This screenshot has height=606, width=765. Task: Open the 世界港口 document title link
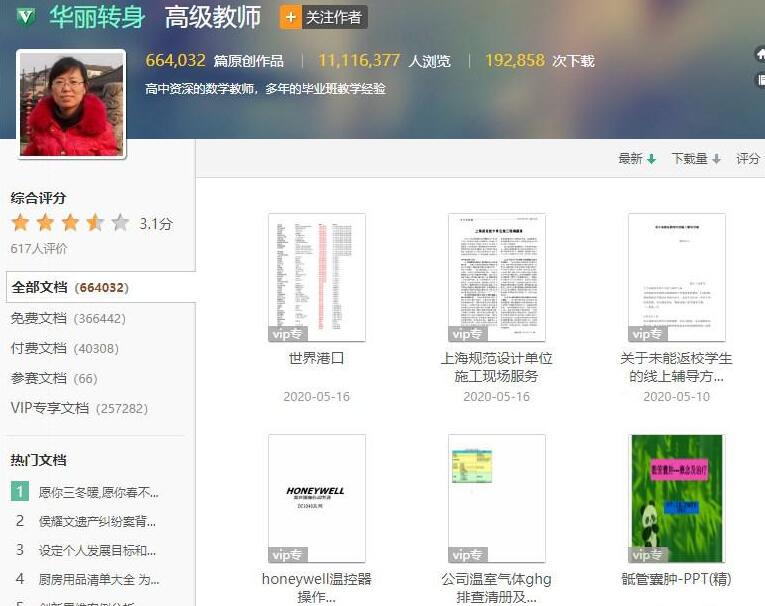coord(316,358)
